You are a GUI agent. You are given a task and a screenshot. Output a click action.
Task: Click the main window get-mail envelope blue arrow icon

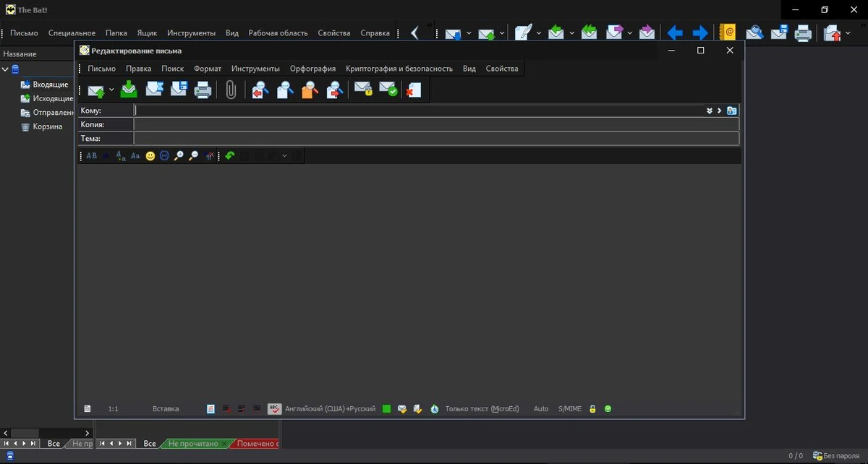pyautogui.click(x=454, y=33)
